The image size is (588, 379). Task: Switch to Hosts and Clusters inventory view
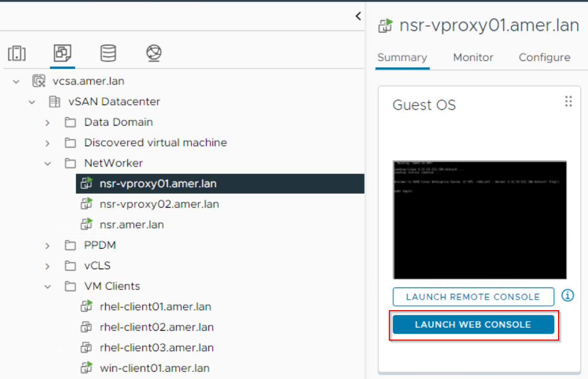pos(17,53)
